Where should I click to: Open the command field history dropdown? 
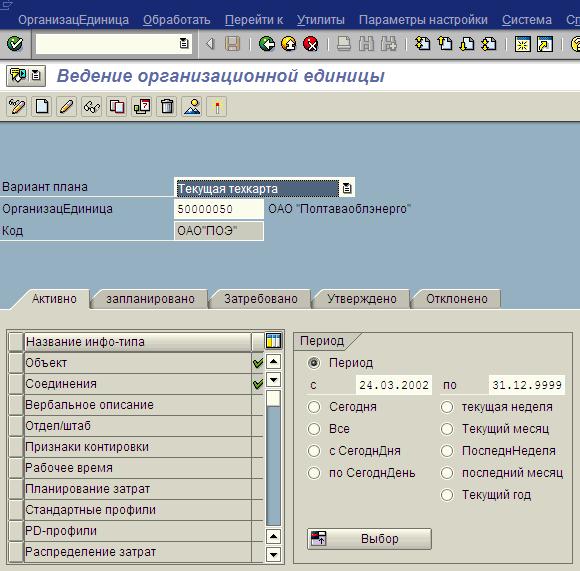tap(184, 44)
